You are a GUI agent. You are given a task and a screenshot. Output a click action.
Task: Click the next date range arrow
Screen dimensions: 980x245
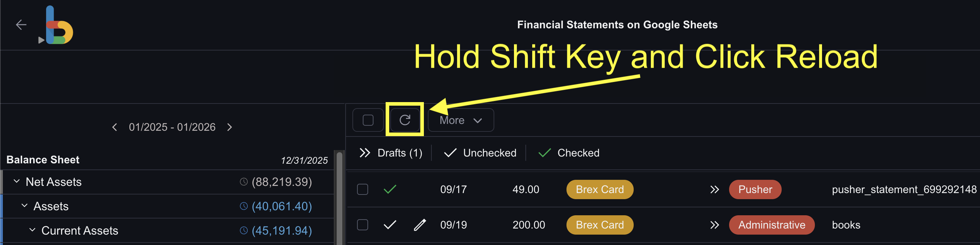click(229, 127)
